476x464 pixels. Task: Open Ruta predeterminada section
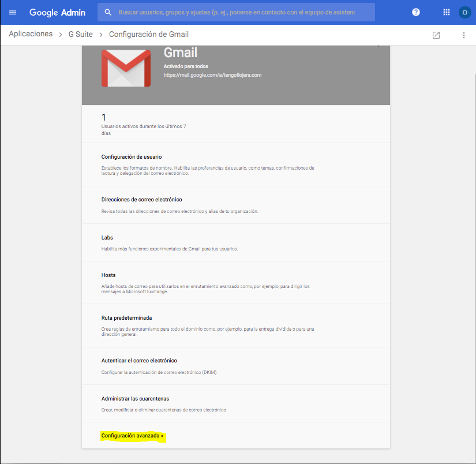pos(236,325)
